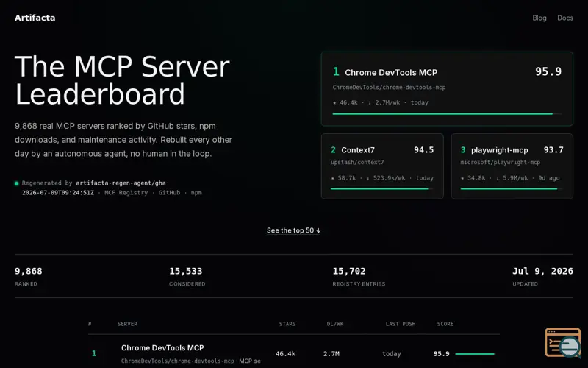Image resolution: width=588 pixels, height=368 pixels.
Task: Click the green regenerated status dot
Action: (x=16, y=183)
